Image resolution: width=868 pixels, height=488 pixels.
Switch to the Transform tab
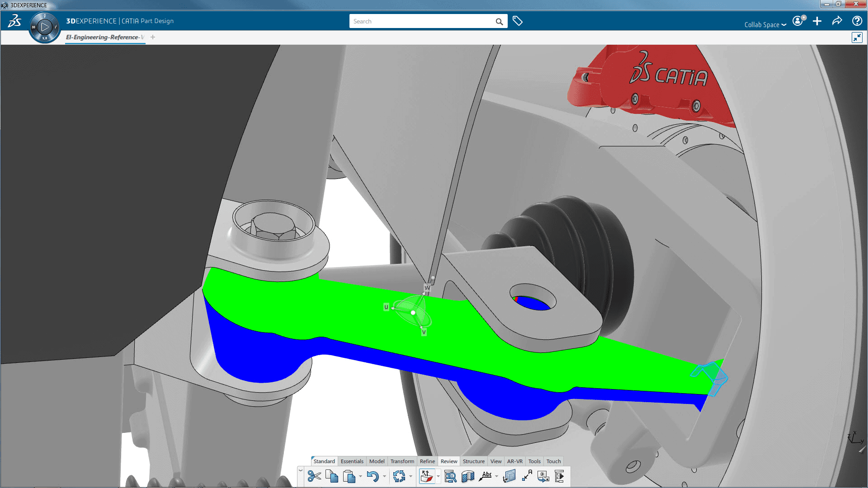[402, 461]
